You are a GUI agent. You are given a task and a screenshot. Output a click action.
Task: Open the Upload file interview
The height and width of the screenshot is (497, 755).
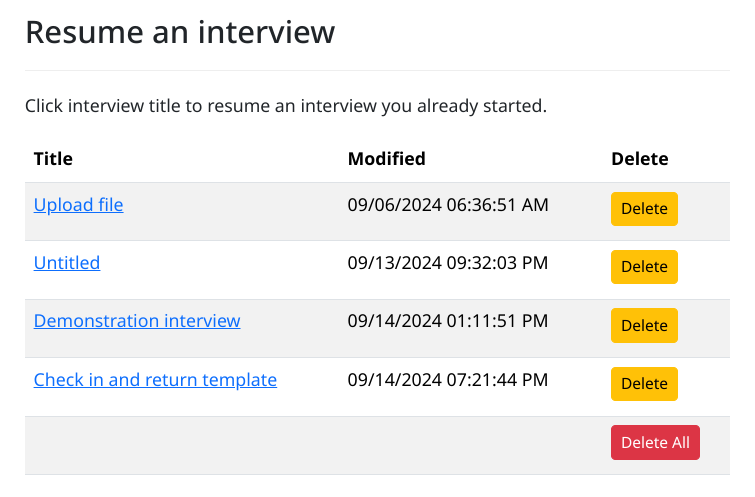point(78,205)
